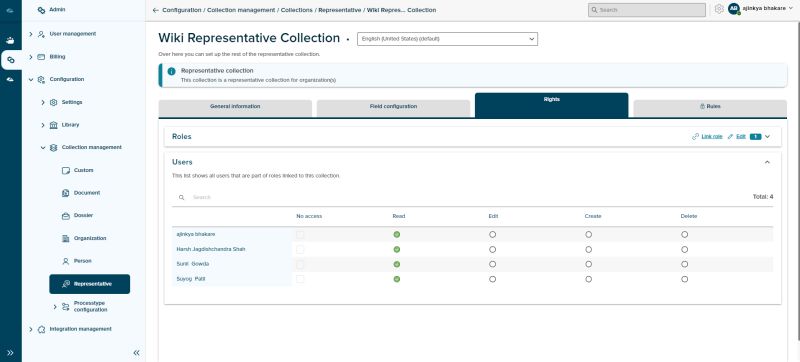Open the language dropdown English (United States)
This screenshot has width=800, height=362.
point(447,39)
